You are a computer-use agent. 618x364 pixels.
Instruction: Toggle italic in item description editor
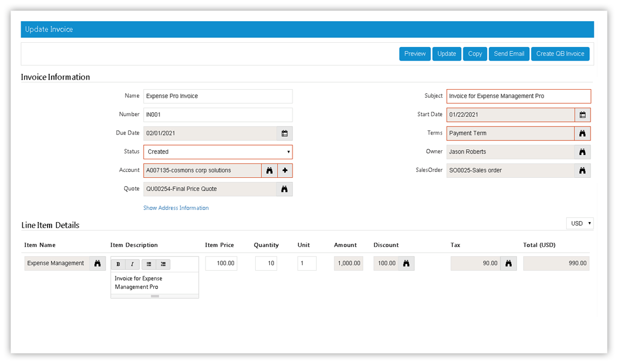point(132,264)
